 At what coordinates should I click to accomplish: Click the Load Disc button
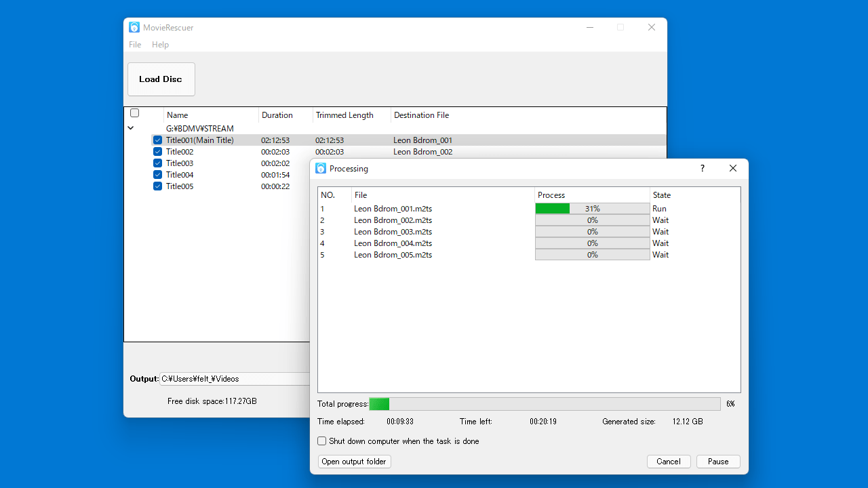click(161, 79)
